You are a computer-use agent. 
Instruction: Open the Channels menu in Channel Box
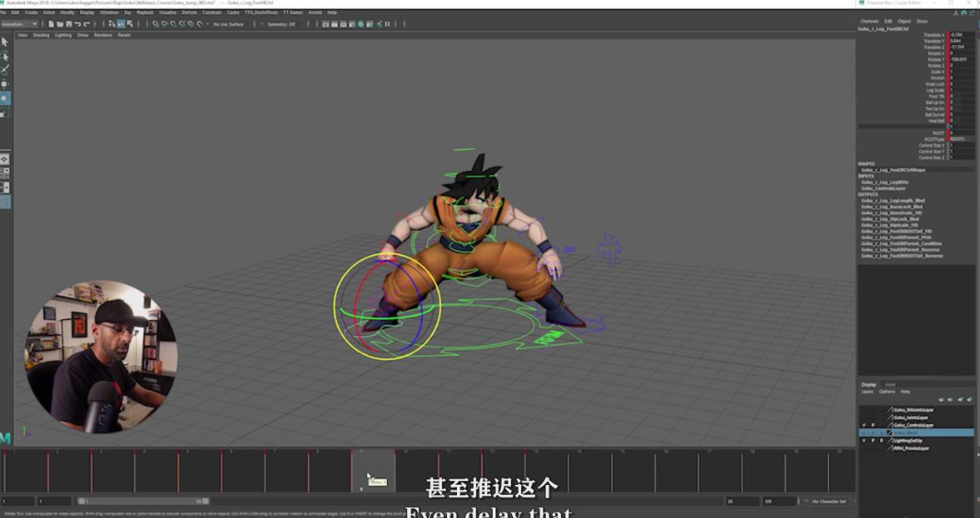click(x=870, y=21)
